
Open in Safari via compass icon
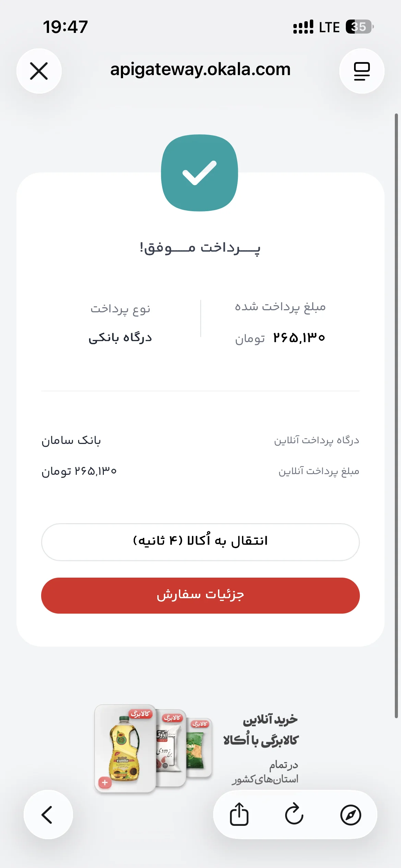coord(351,815)
